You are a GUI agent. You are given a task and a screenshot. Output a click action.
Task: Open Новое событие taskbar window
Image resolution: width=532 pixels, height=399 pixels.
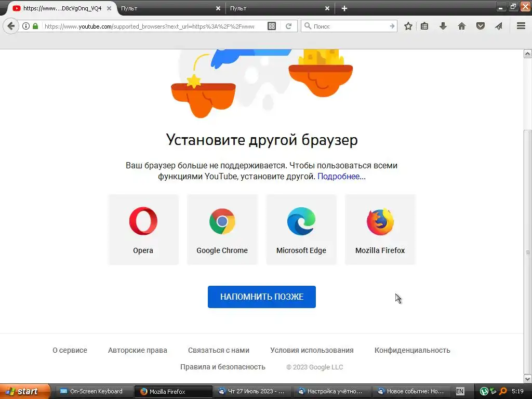coord(412,391)
